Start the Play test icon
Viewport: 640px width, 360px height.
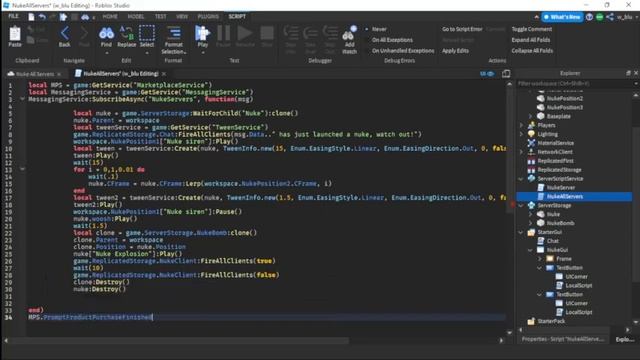(202, 33)
